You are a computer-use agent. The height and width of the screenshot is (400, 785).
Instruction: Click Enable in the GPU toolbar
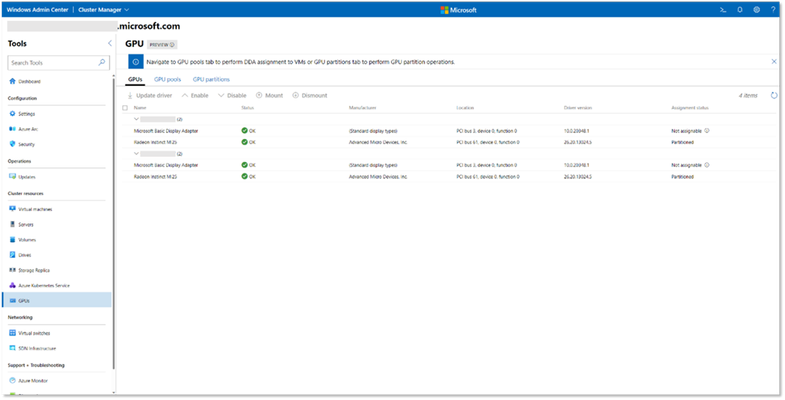pyautogui.click(x=195, y=95)
